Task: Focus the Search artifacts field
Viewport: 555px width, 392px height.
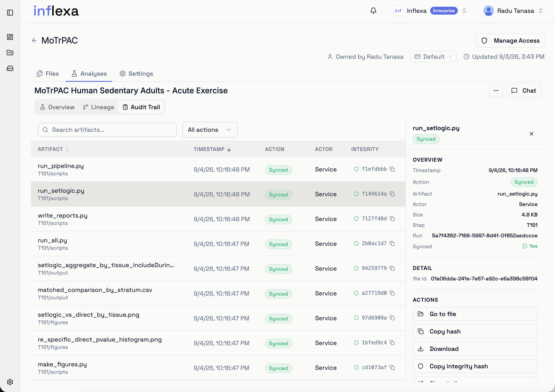Action: [x=107, y=130]
